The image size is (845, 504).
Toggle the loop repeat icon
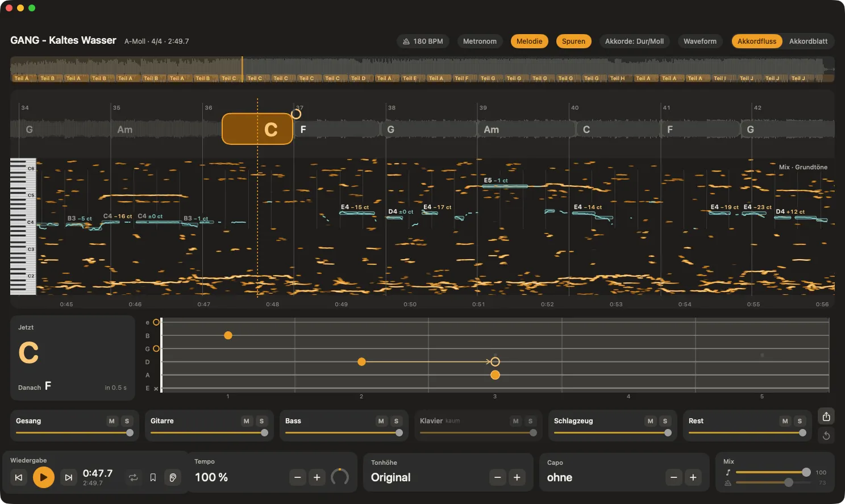[x=133, y=477]
